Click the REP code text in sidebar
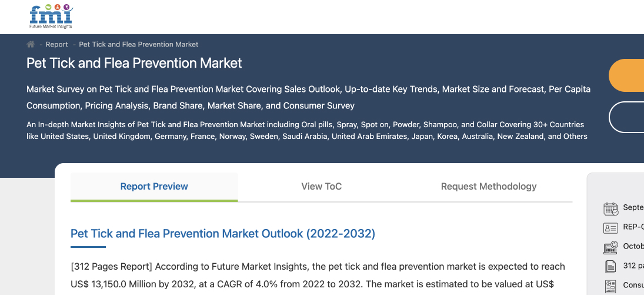Image resolution: width=644 pixels, height=295 pixels. tap(633, 227)
